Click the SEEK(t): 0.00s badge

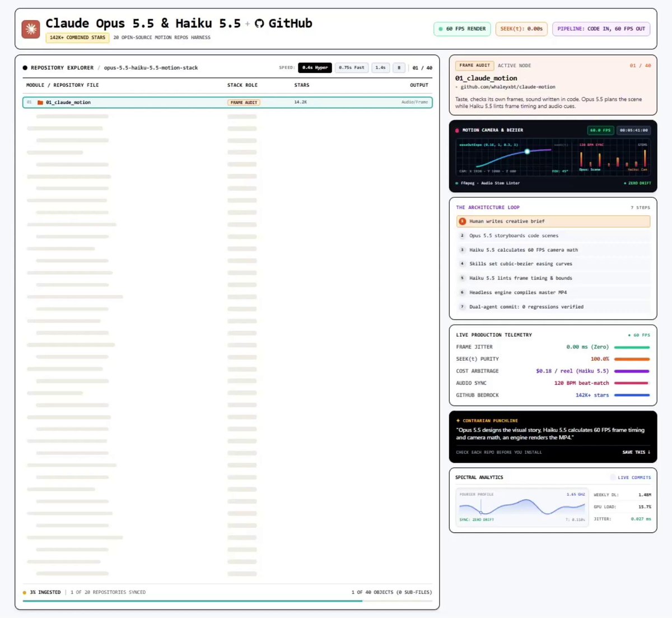click(x=521, y=29)
